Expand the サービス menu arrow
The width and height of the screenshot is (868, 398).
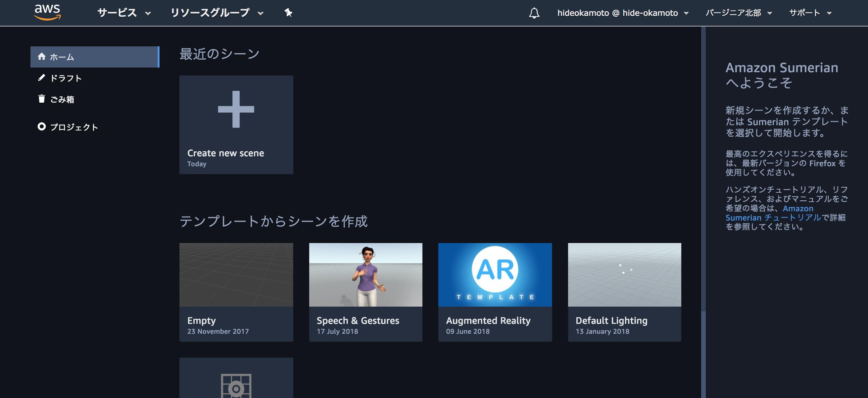pyautogui.click(x=148, y=14)
